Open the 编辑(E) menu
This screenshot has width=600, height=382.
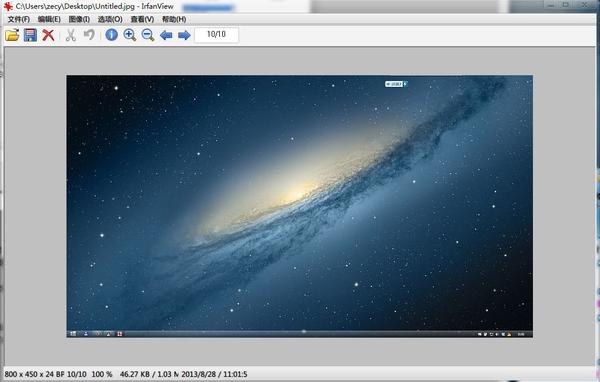[49, 19]
